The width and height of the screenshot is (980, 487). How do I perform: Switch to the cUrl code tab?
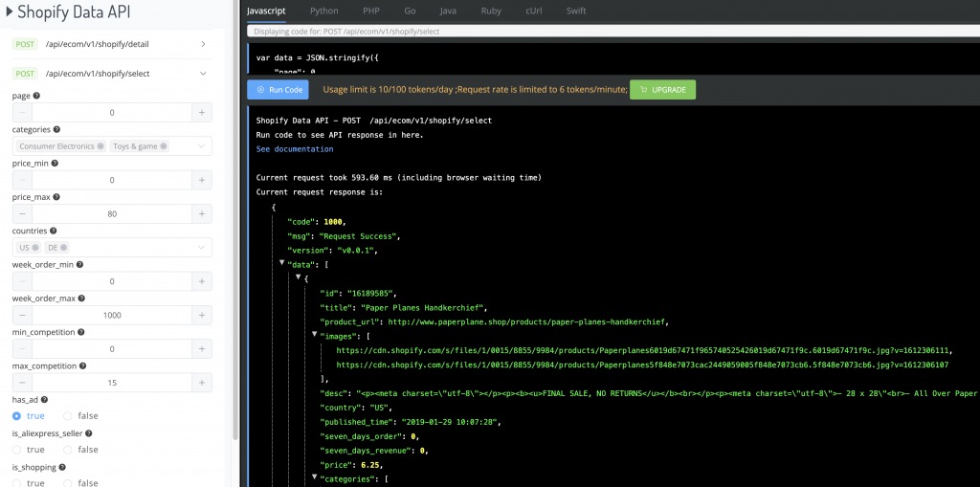pos(533,11)
